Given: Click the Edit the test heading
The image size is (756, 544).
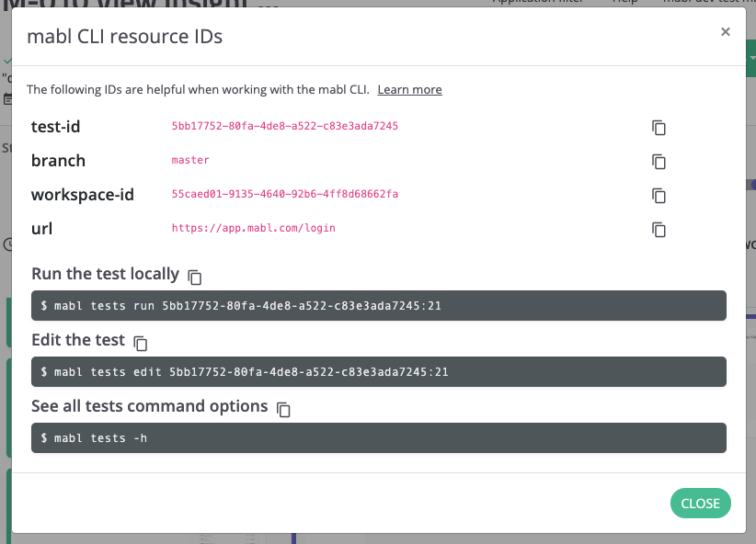Looking at the screenshot, I should [x=78, y=340].
